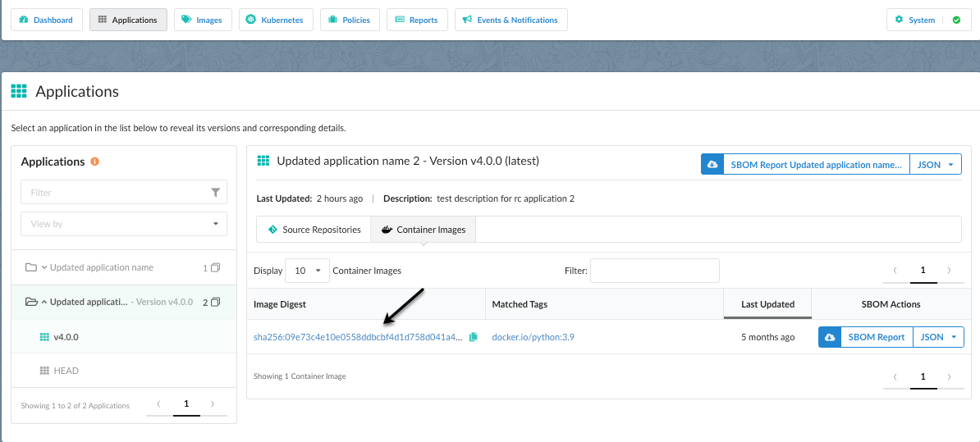Click the grid icon next to v4.0.0

click(x=44, y=337)
